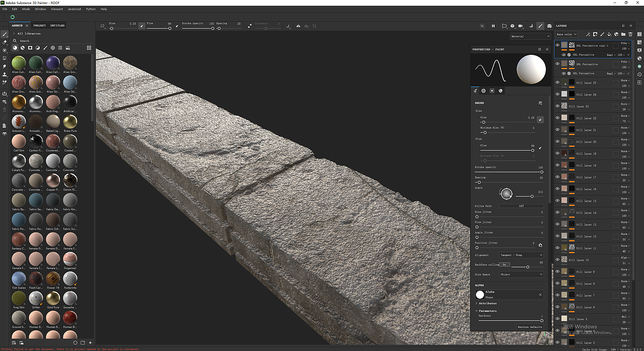The image size is (644, 351).
Task: Hide Fill layer 22
Action: [557, 118]
